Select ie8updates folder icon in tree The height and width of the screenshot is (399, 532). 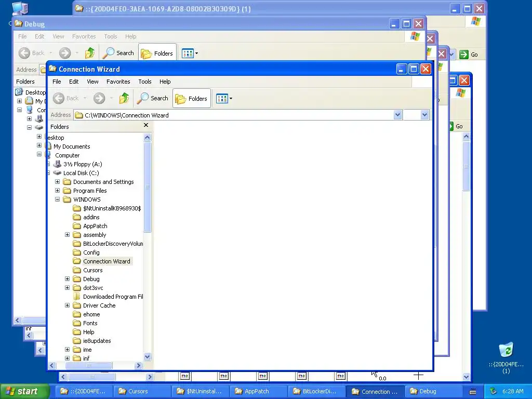point(77,341)
